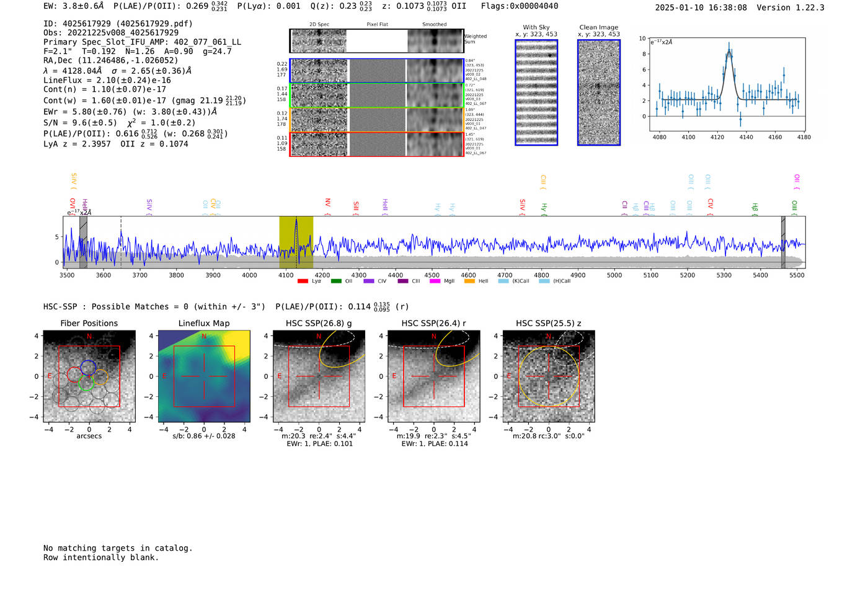Select the CIII legend color swatch

pyautogui.click(x=403, y=281)
